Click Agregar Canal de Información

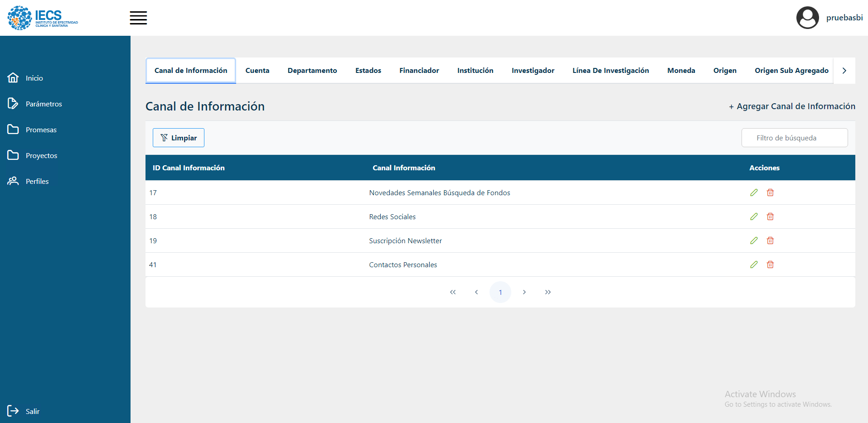coord(791,106)
